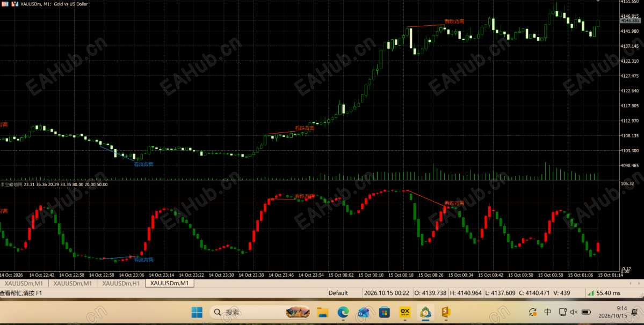Open the MetaTrader icon on the taskbar

[425, 312]
